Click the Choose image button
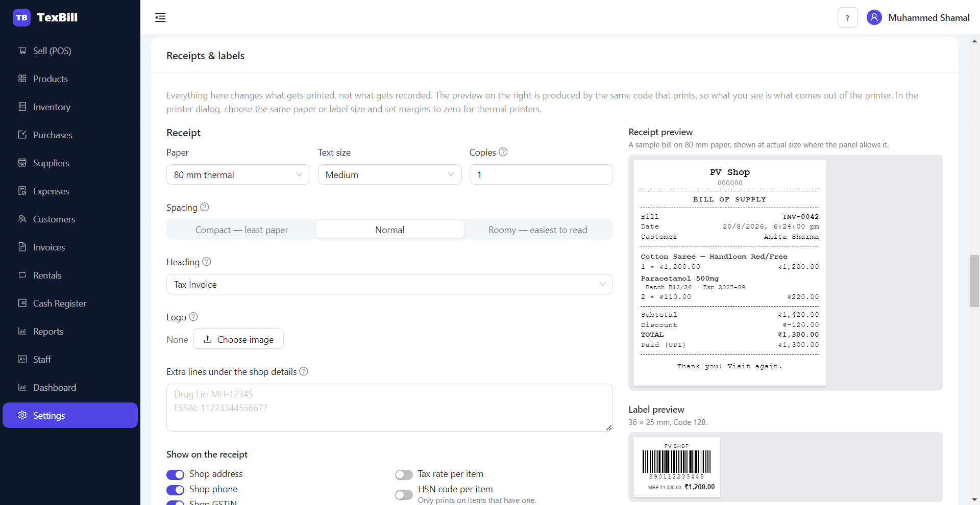The image size is (980, 505). tap(238, 339)
